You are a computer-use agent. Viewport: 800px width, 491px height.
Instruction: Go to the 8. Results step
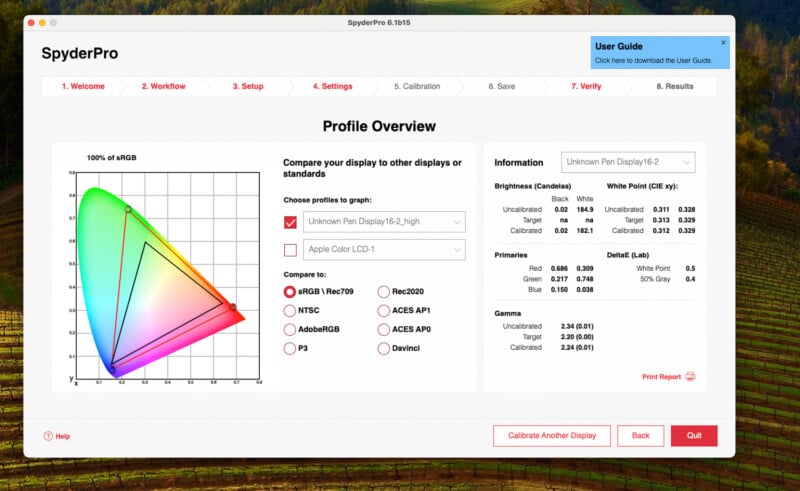pos(674,86)
